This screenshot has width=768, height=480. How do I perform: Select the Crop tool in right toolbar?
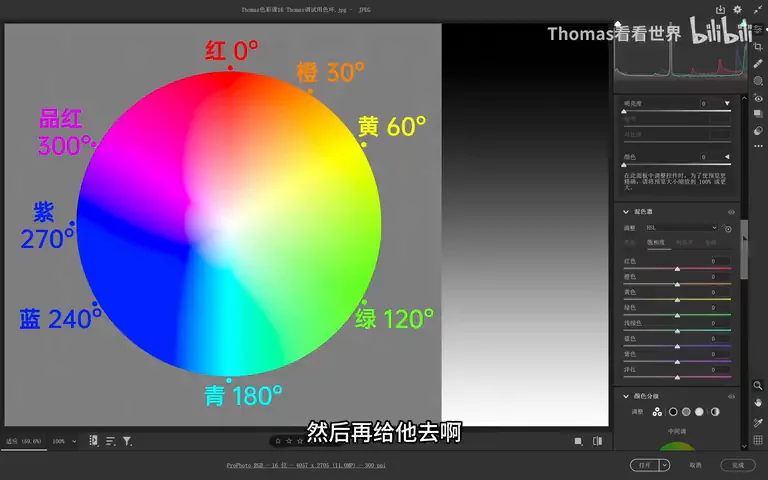coord(758,47)
